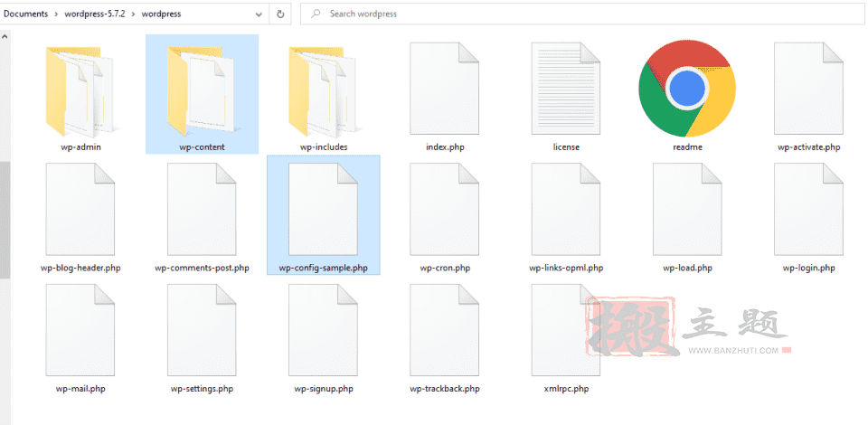The image size is (868, 425).
Task: Select the wp-mail.php file icon
Action: coord(80,330)
